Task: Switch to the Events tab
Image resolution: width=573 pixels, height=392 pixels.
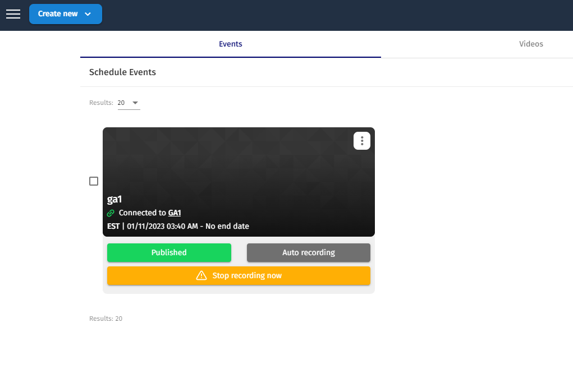Action: (x=230, y=44)
